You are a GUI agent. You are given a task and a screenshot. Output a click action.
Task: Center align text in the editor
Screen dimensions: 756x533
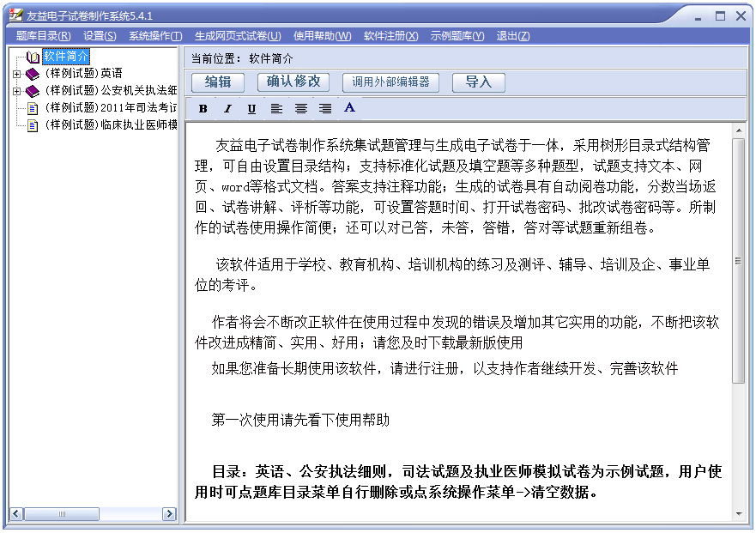[x=301, y=108]
